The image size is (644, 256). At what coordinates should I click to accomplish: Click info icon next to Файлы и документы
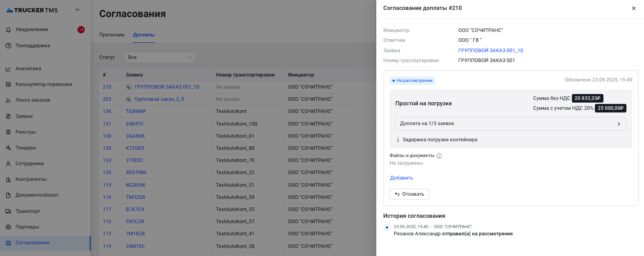(439, 156)
